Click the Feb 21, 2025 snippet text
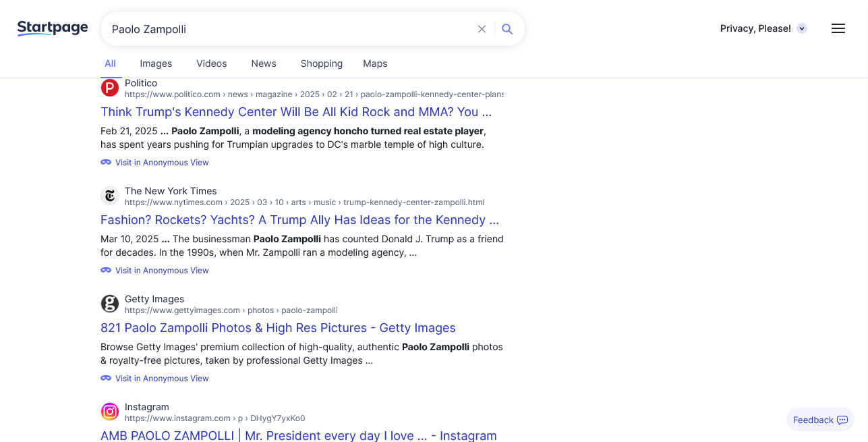Viewport: 868px width, 442px height. (293, 138)
